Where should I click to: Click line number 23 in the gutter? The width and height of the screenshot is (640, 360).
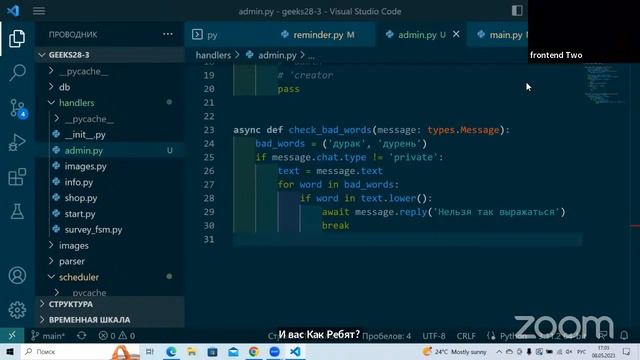[x=209, y=130]
